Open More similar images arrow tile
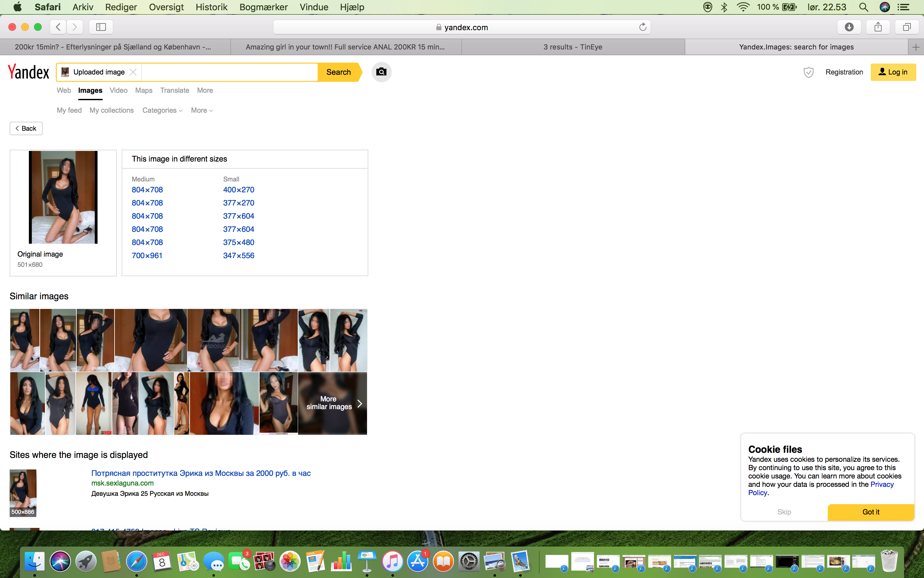 pyautogui.click(x=333, y=403)
